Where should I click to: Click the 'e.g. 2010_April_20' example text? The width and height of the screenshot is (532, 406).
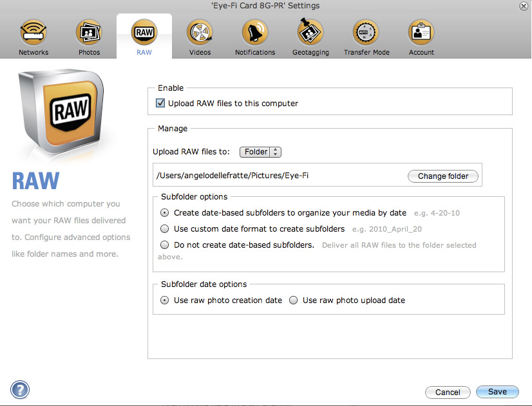pyautogui.click(x=387, y=229)
